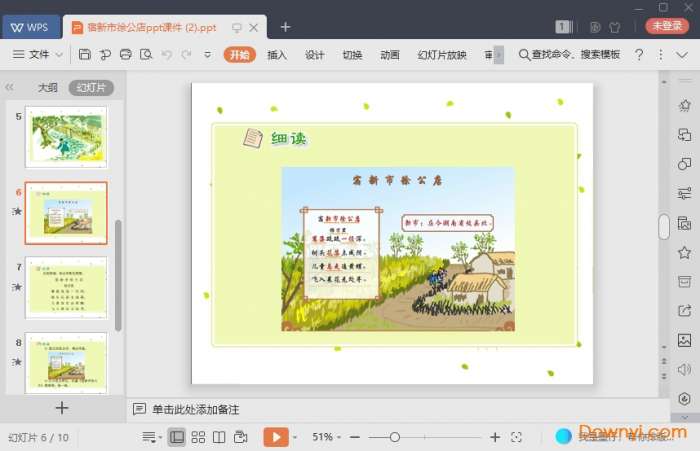Click the Redo arrow
This screenshot has height=451, width=700.
[186, 54]
